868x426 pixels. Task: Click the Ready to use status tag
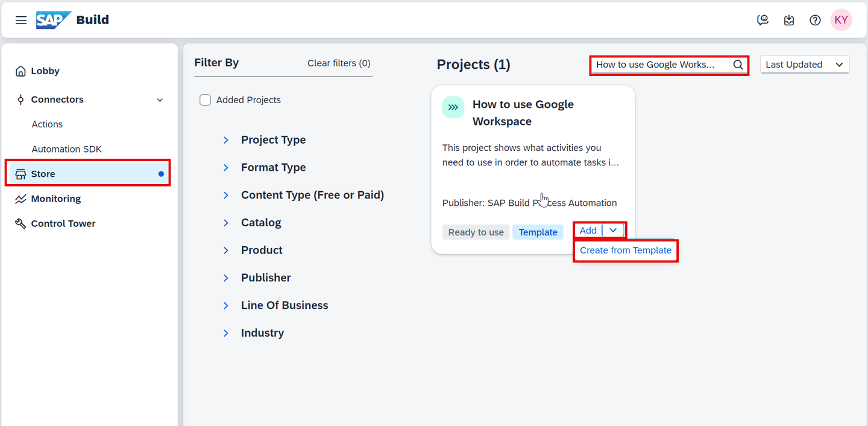[476, 232]
